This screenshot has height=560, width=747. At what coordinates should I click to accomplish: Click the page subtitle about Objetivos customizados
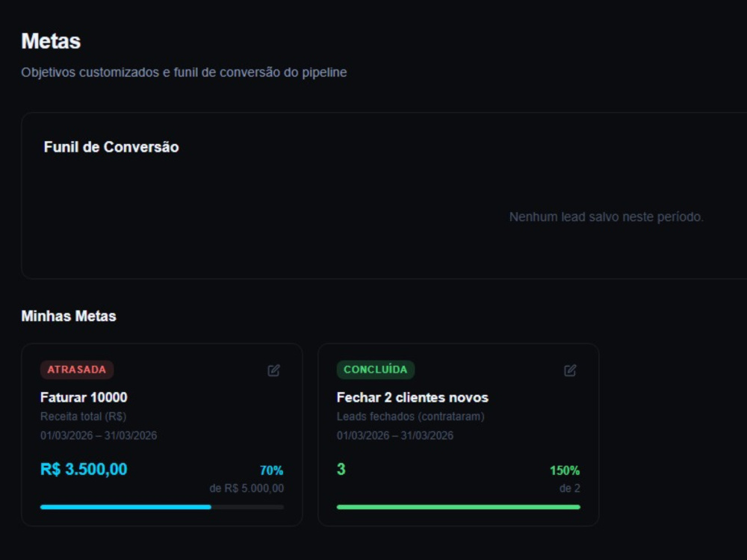point(184,72)
